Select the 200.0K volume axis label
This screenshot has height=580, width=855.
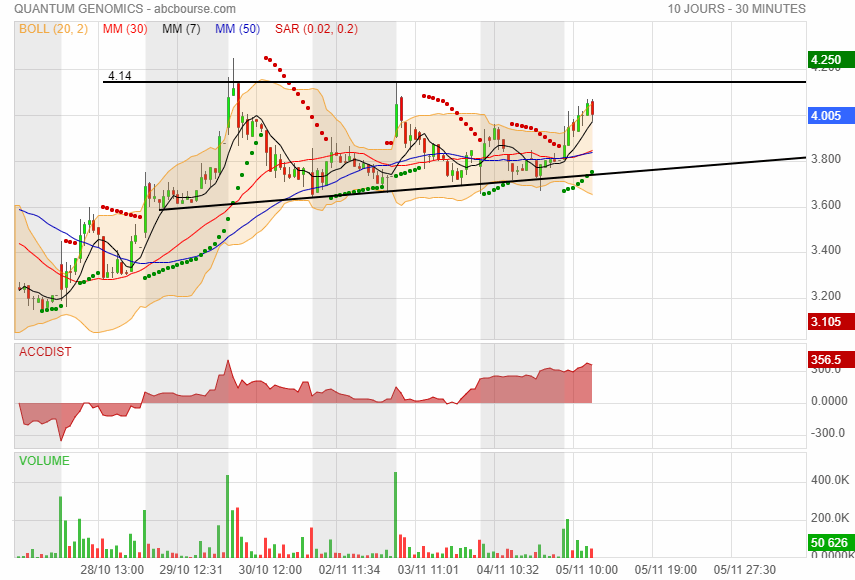(830, 518)
